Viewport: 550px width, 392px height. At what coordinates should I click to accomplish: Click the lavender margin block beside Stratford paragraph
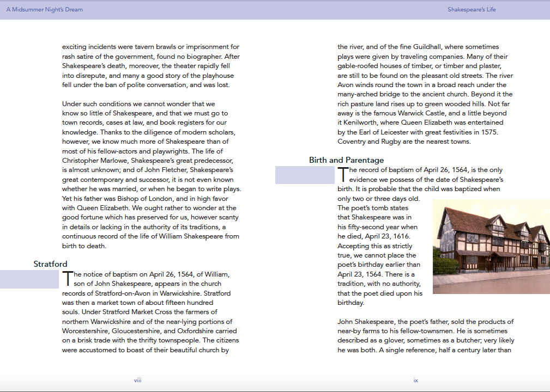coord(29,279)
